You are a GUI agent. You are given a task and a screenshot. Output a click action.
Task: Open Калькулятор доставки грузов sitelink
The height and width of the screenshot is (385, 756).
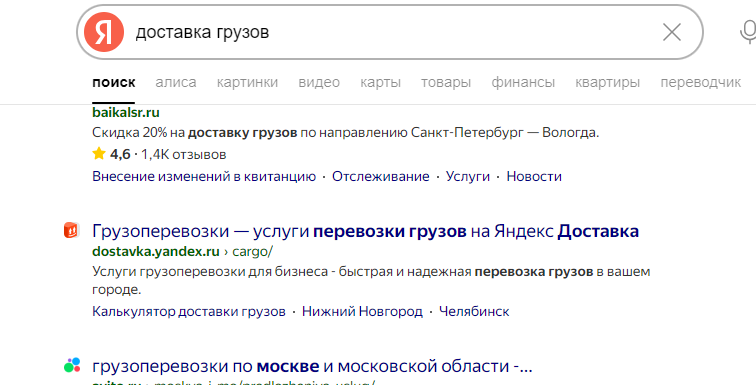tap(189, 311)
